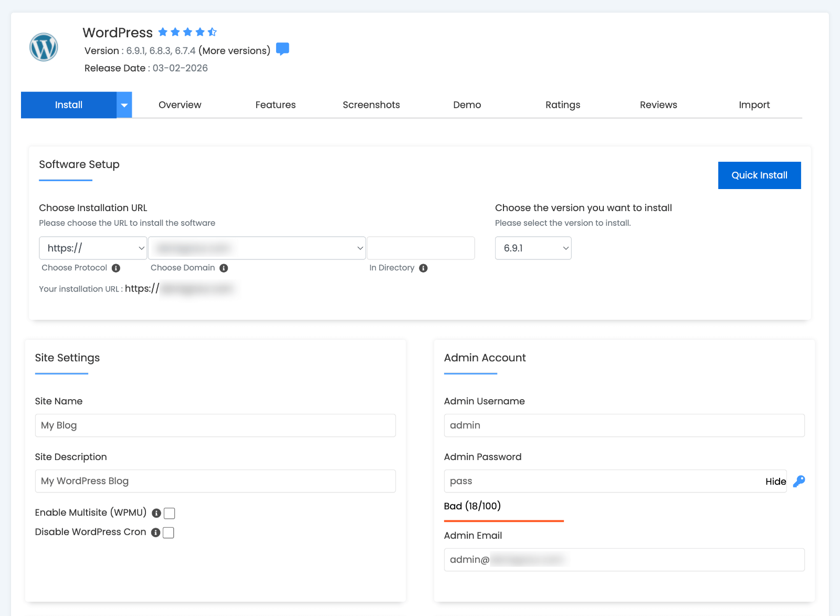Click the WordPress star rating icons

(187, 32)
